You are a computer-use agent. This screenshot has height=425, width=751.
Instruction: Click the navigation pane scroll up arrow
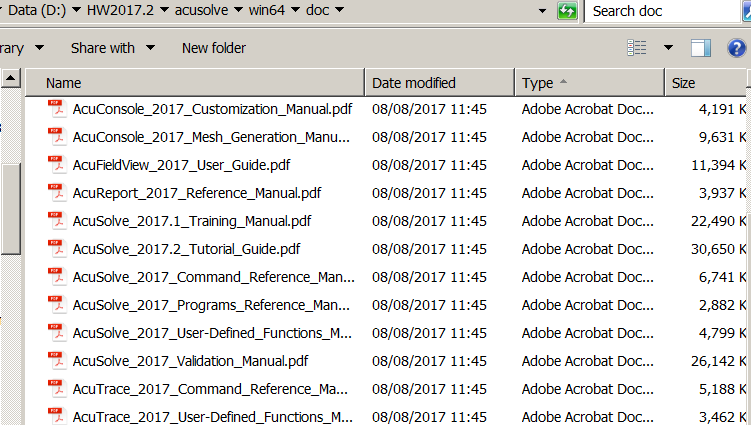tap(11, 78)
